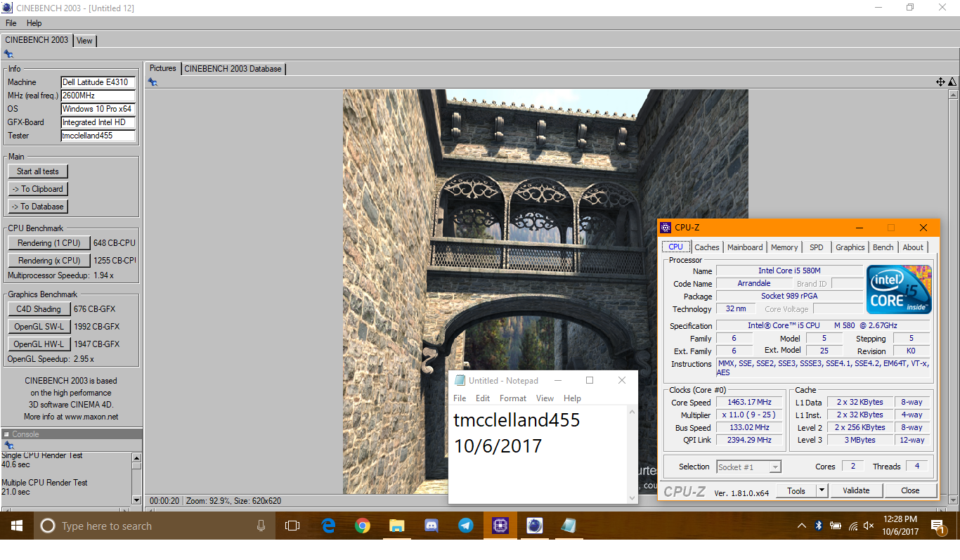Click the Intel Core i5 logo in CPU-Z
The height and width of the screenshot is (560, 960).
pos(900,289)
